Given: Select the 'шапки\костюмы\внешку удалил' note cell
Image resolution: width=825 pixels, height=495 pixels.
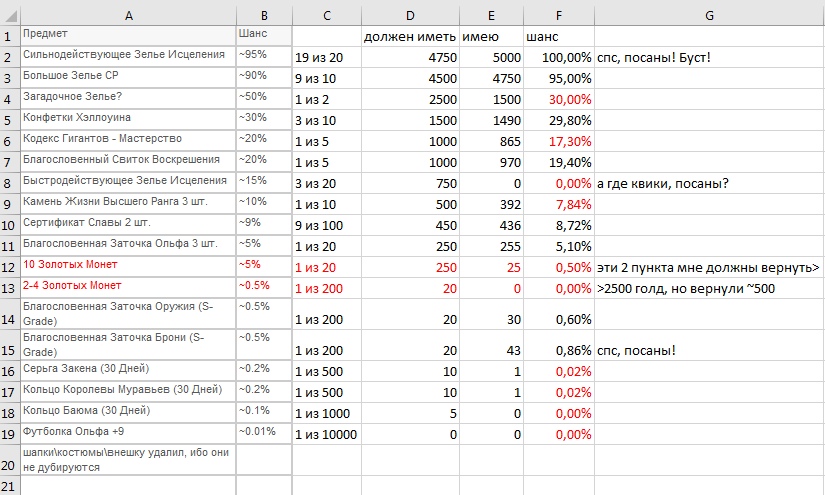Looking at the screenshot, I should pyautogui.click(x=127, y=459).
